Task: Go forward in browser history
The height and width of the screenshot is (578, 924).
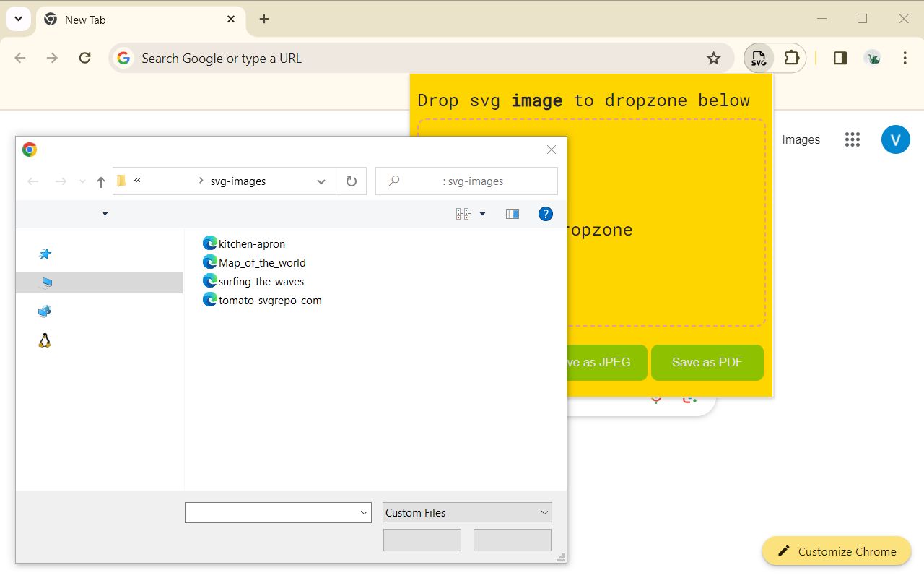Action: pos(52,59)
